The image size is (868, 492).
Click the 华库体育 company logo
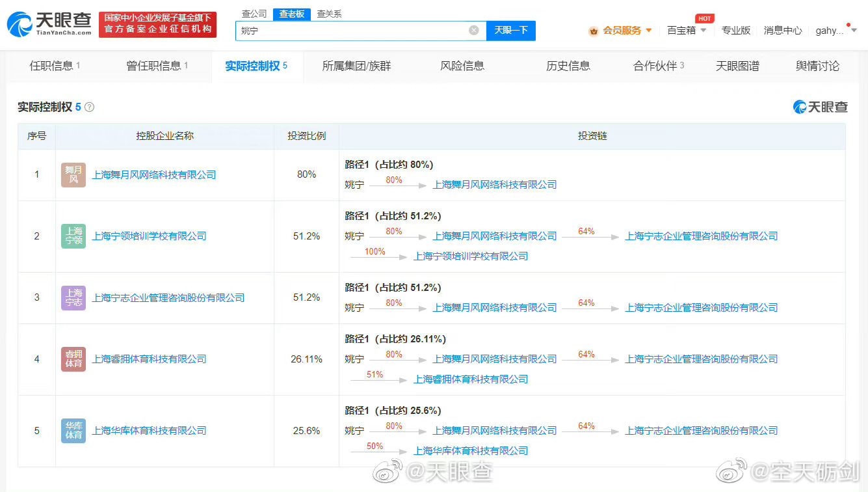pyautogui.click(x=73, y=431)
